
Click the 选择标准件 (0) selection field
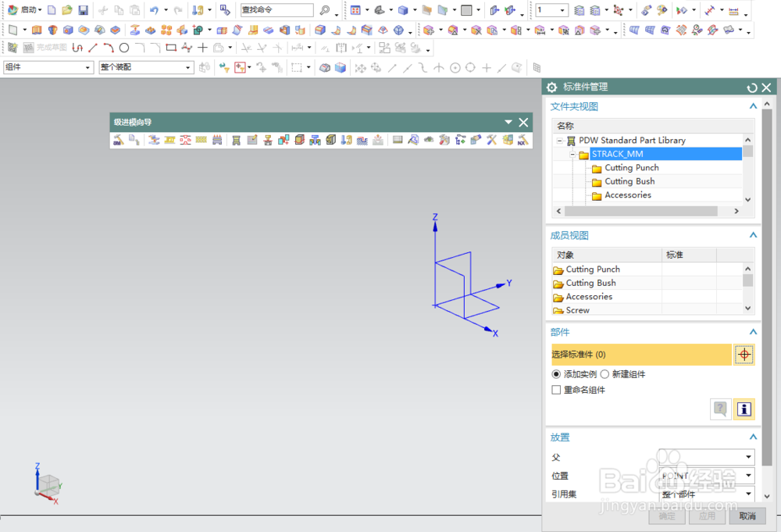click(x=641, y=355)
